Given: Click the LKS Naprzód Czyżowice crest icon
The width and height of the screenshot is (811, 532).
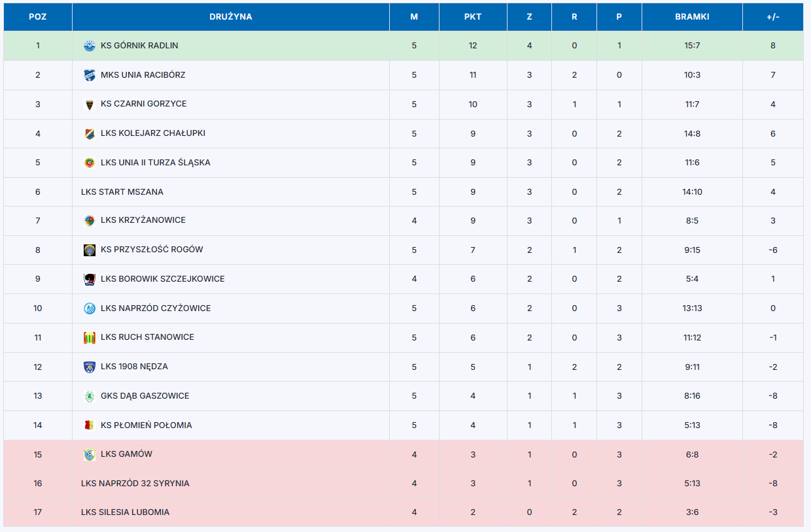Looking at the screenshot, I should [x=90, y=308].
